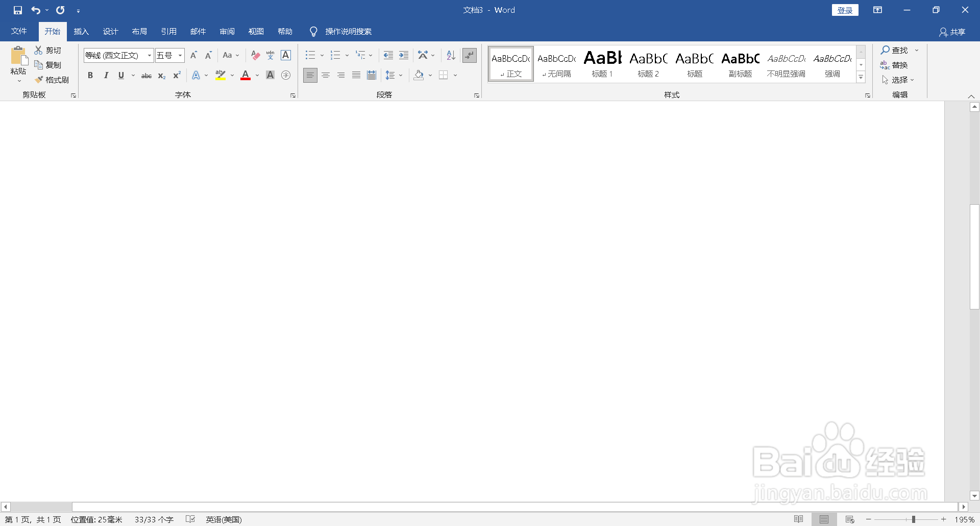Increase font size with the grow font icon
This screenshot has width=980, height=526.
[x=193, y=55]
